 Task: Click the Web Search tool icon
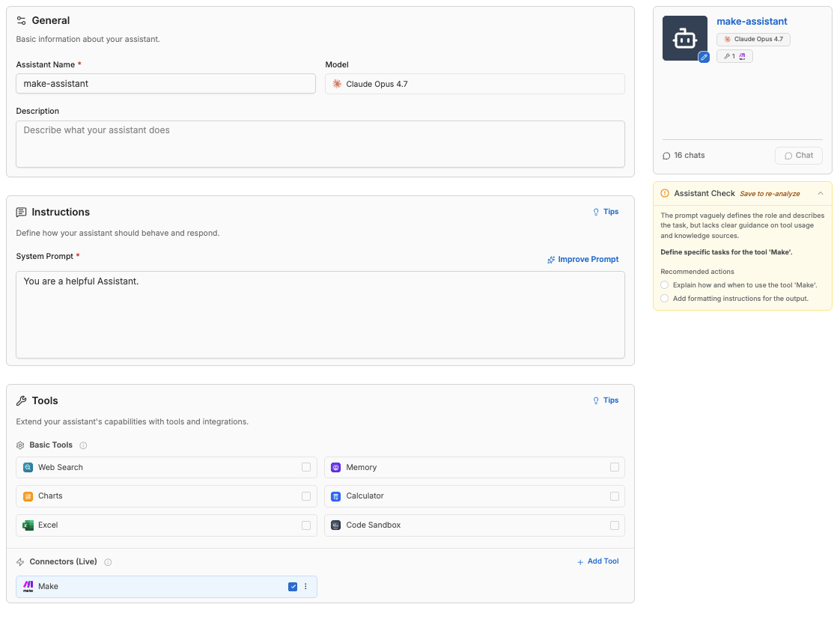coord(28,468)
